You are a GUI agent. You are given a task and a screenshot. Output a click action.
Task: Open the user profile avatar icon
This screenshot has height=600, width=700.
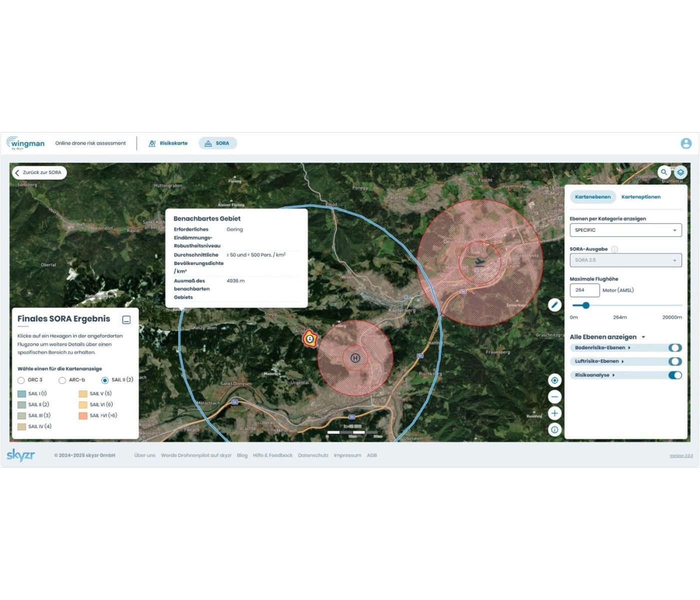coord(686,143)
